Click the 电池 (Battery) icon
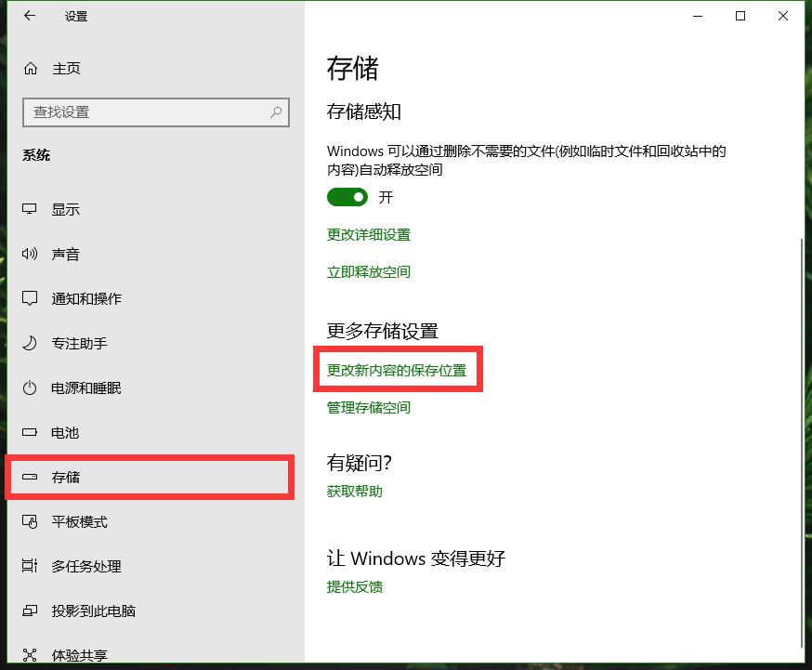This screenshot has width=812, height=670. (x=30, y=432)
